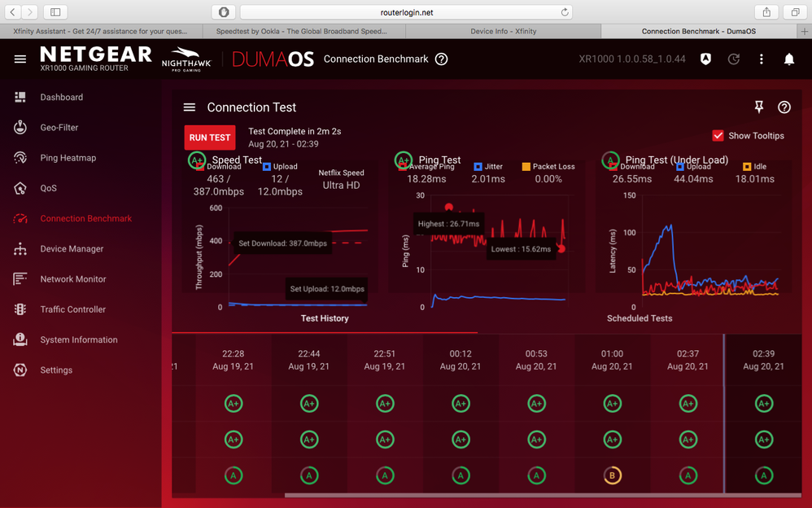This screenshot has height=508, width=812.
Task: Select the 02:39 Aug 20 test column header
Action: point(764,360)
